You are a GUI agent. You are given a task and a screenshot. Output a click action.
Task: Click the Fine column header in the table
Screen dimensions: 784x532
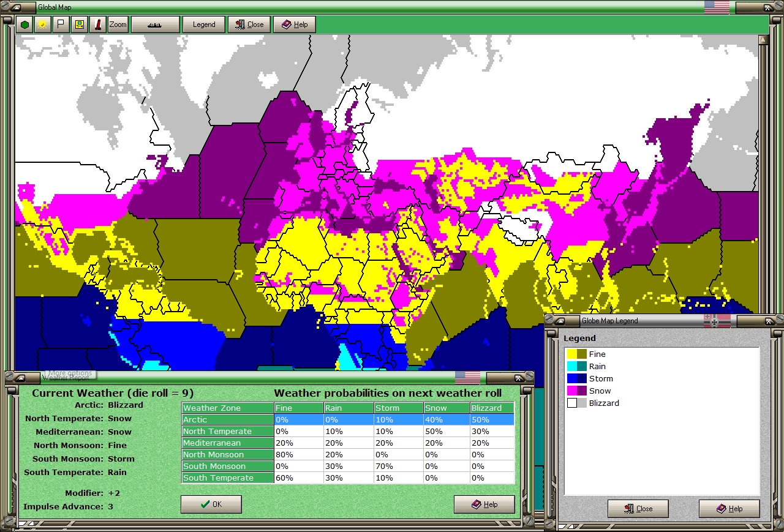point(299,408)
